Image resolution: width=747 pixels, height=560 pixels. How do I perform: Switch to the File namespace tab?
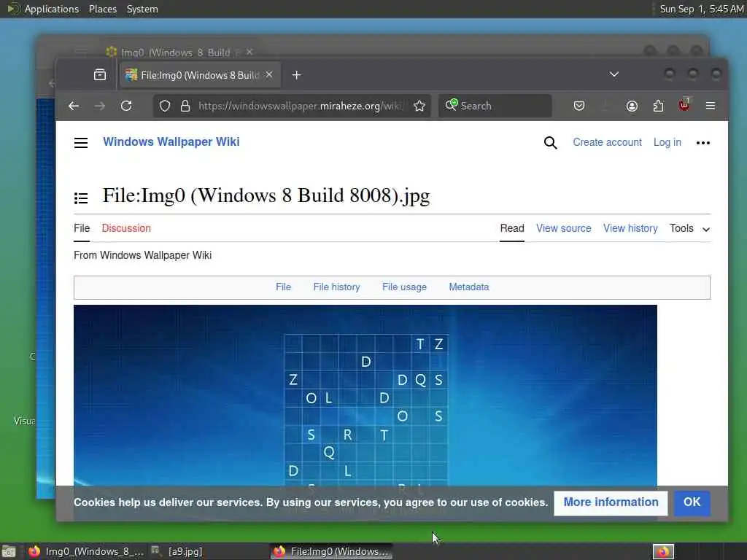click(82, 228)
